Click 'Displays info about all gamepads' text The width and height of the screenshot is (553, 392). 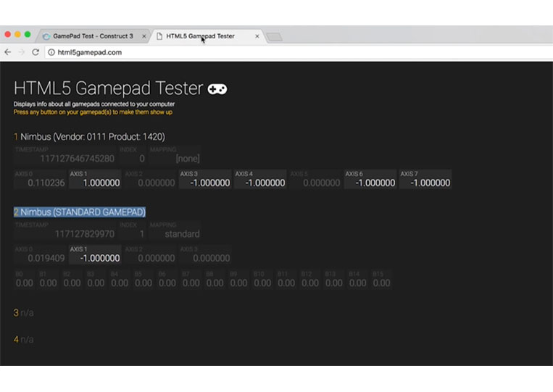94,104
